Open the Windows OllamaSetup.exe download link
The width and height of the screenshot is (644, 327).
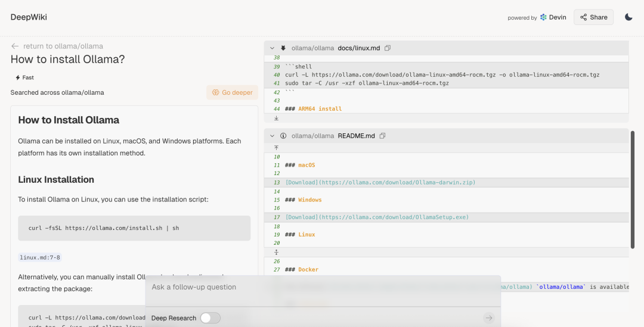point(377,217)
